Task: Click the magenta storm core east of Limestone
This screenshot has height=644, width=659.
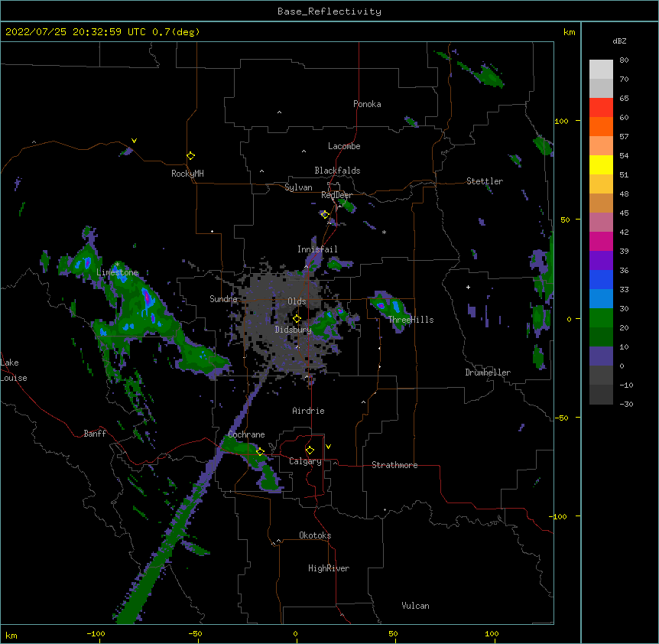Action: (147, 298)
